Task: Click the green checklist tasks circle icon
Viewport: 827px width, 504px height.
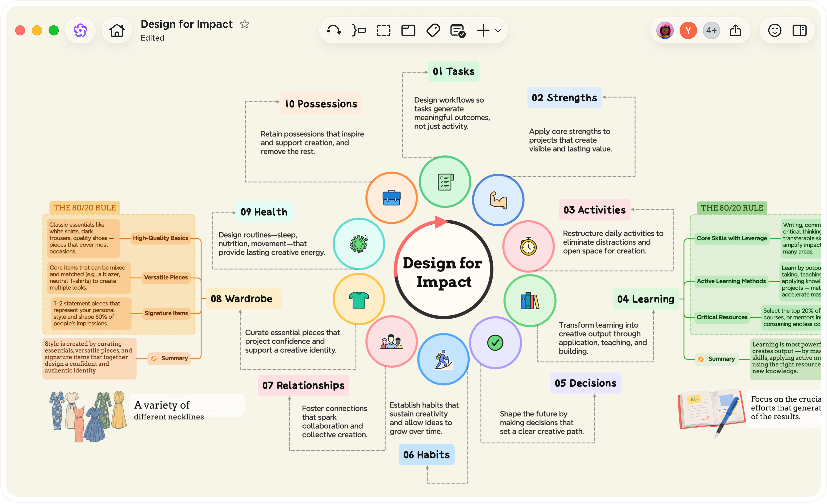Action: click(x=445, y=182)
